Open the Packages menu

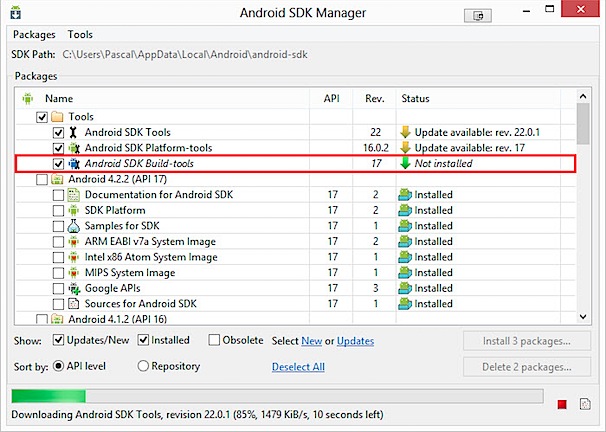click(34, 34)
